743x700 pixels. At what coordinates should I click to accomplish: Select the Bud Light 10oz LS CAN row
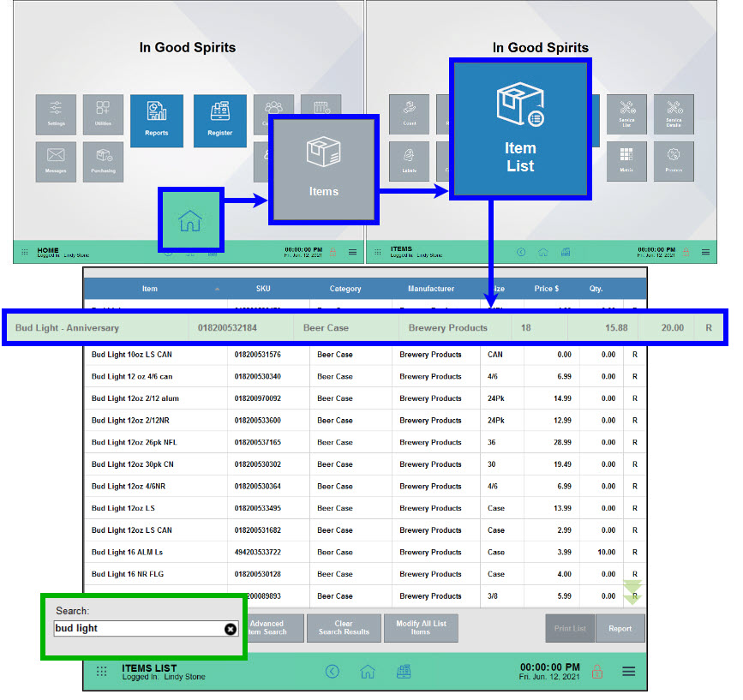[365, 354]
